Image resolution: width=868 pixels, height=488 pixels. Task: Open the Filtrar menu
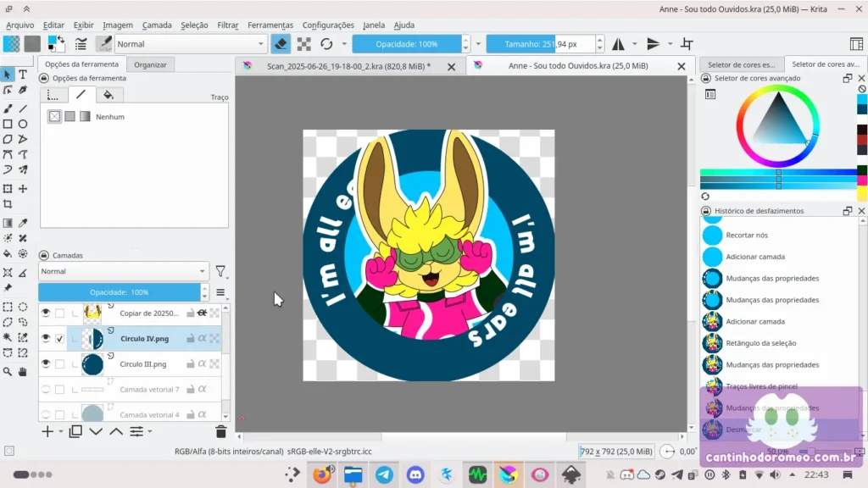[227, 25]
